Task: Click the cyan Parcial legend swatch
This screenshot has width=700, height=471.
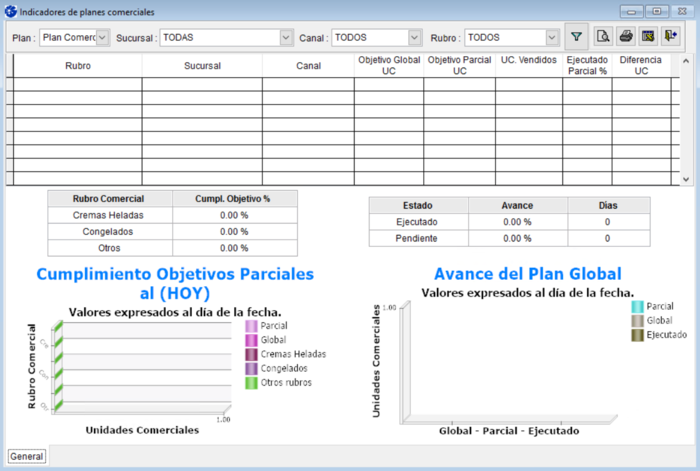Action: [x=638, y=306]
